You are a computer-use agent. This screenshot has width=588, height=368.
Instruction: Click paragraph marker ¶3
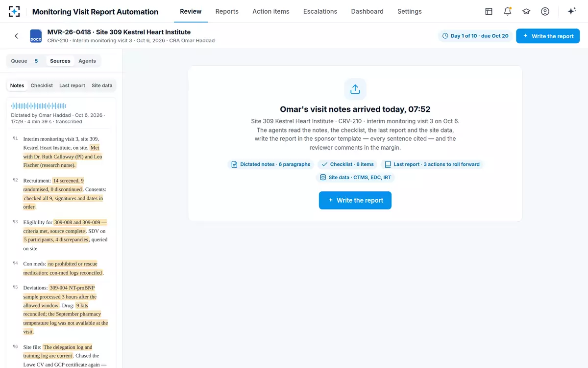coord(15,222)
